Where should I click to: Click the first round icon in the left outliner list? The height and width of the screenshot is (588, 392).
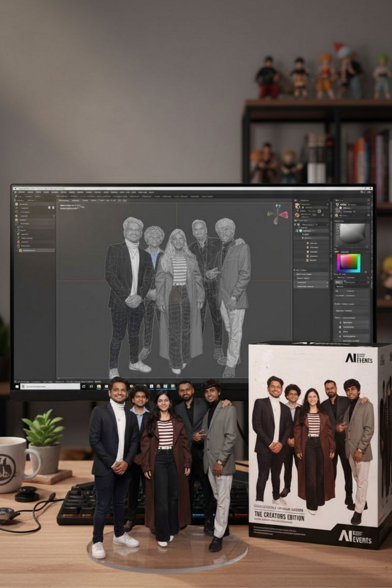17,204
